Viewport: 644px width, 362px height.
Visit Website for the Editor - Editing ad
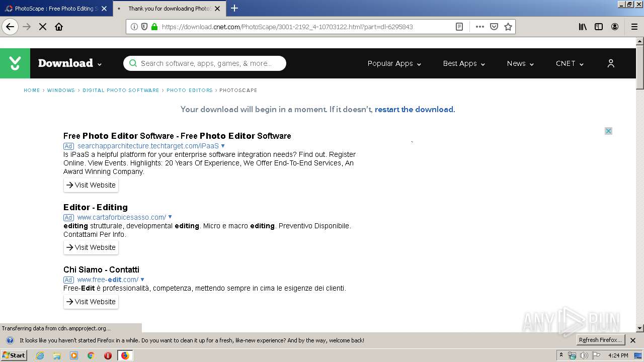(x=91, y=247)
